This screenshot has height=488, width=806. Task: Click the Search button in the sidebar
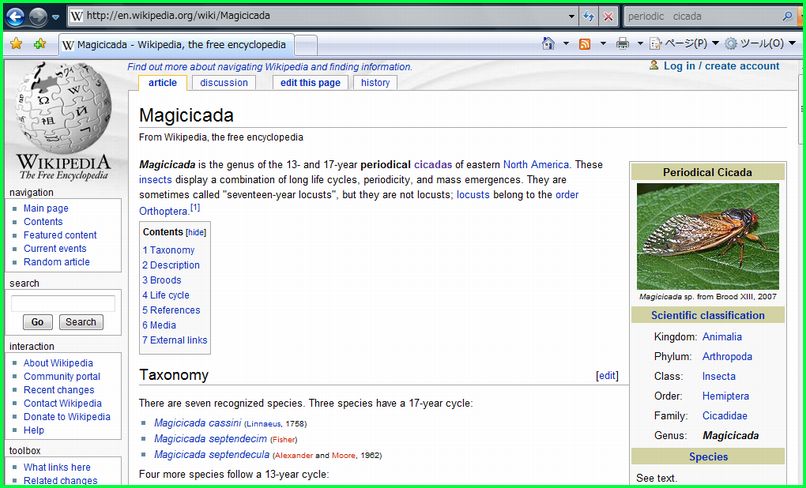click(x=81, y=322)
